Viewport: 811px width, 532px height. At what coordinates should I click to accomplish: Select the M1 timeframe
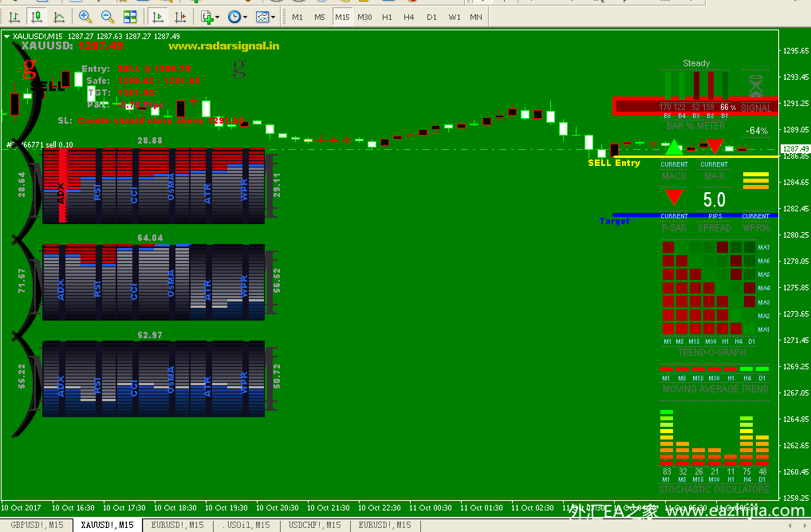(x=297, y=17)
